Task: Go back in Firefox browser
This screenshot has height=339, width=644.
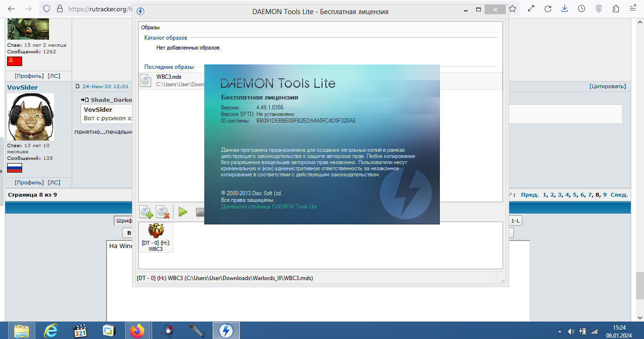Action: 11,8
